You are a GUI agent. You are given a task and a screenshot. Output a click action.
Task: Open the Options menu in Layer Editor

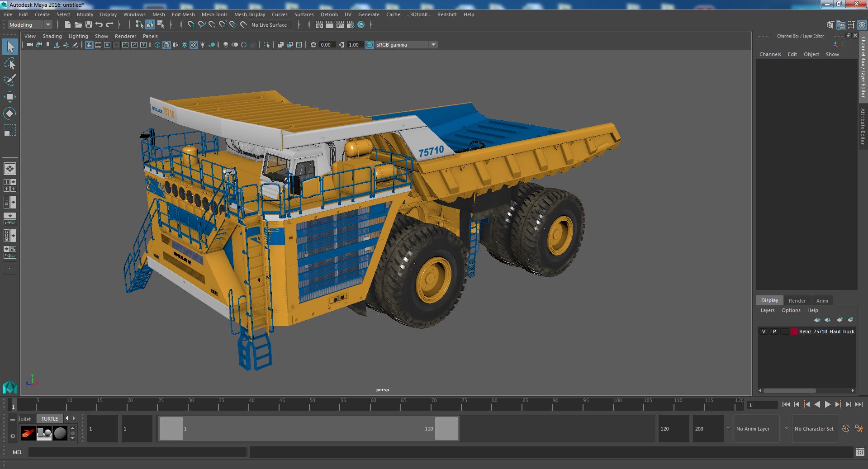click(x=791, y=310)
